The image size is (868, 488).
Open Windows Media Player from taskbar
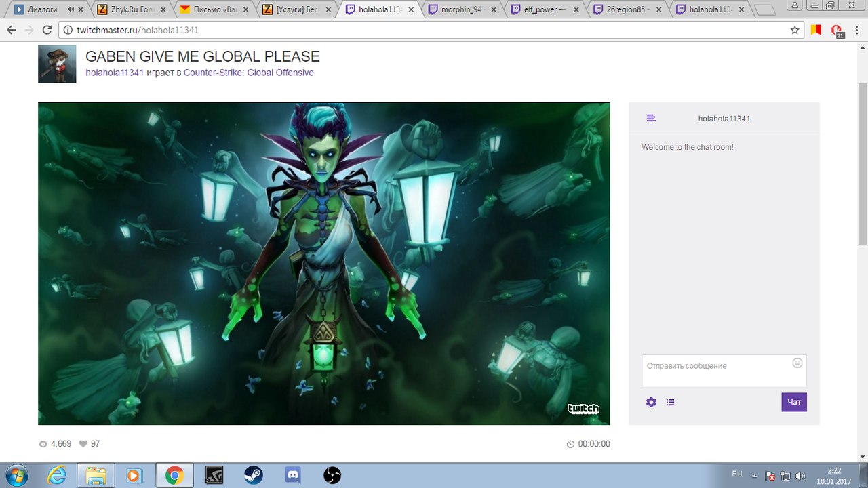point(134,476)
